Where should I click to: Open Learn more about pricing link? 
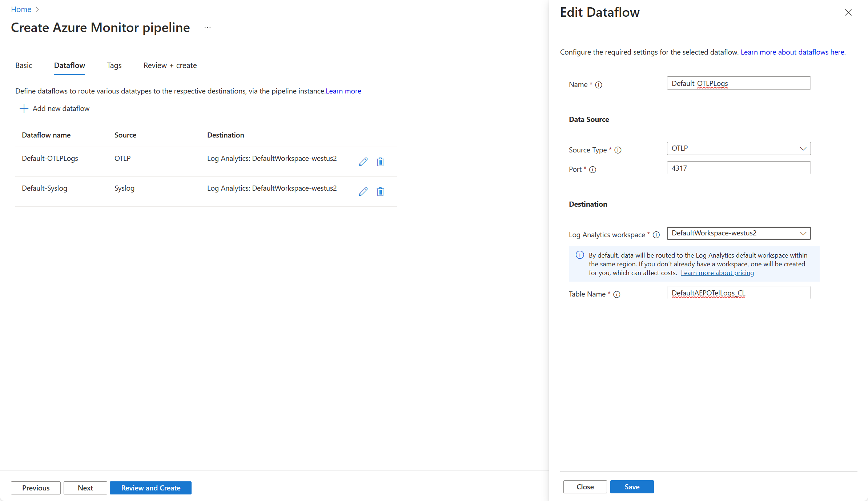click(717, 273)
